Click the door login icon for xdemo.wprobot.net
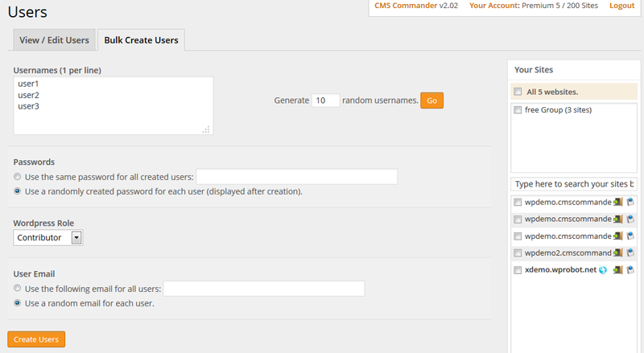Viewport: 644px width, 353px height. coord(617,269)
